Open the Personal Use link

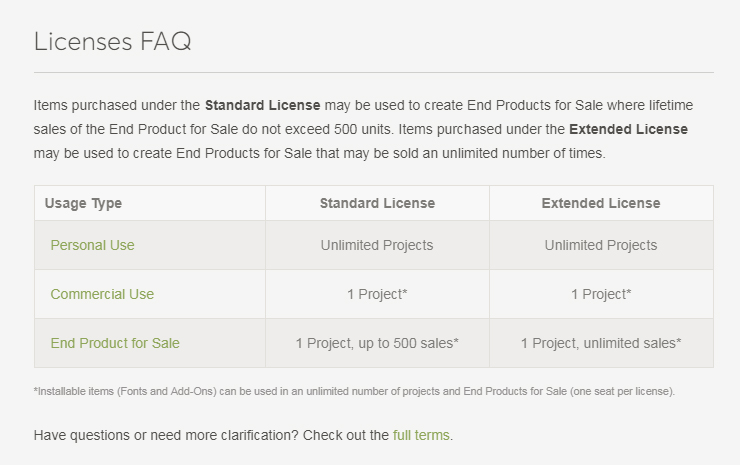[92, 245]
